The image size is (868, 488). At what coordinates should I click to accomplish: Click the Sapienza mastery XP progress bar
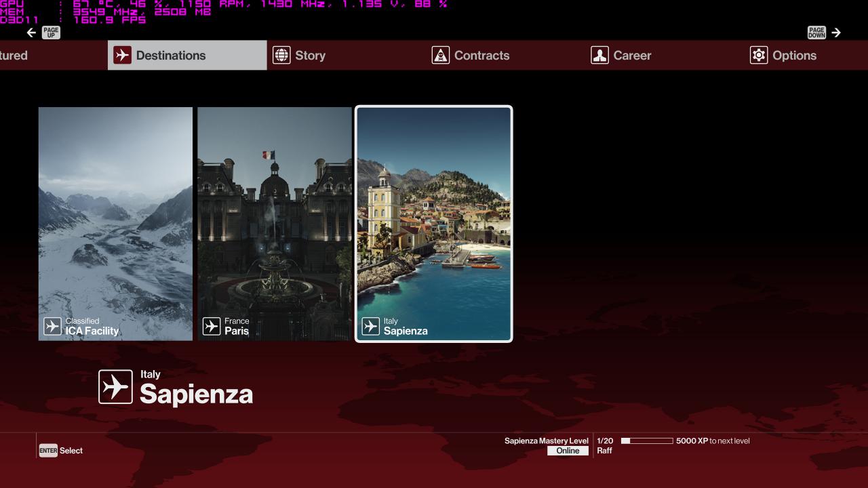click(x=647, y=441)
